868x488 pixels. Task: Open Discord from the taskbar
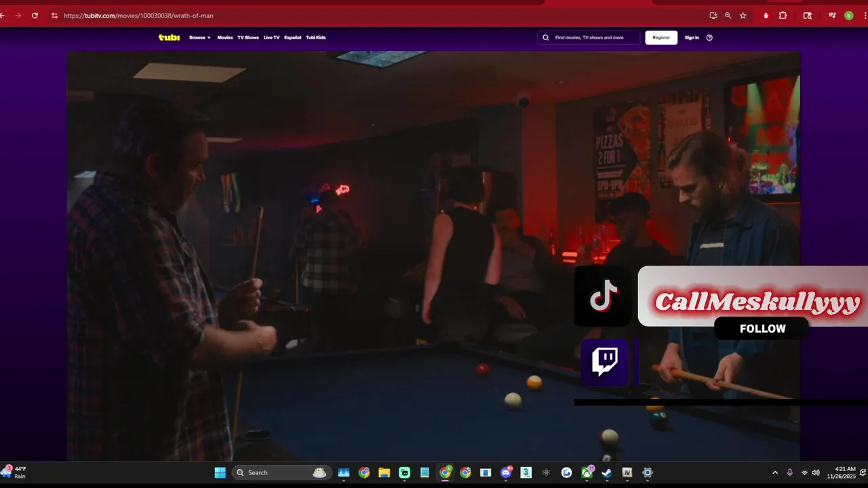[x=506, y=472]
